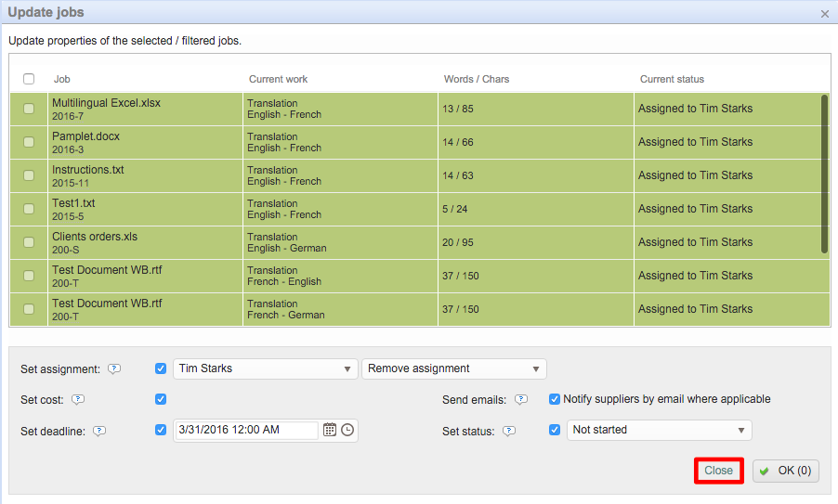Click the help icon beside Set deadline
The width and height of the screenshot is (838, 504).
[x=99, y=431]
